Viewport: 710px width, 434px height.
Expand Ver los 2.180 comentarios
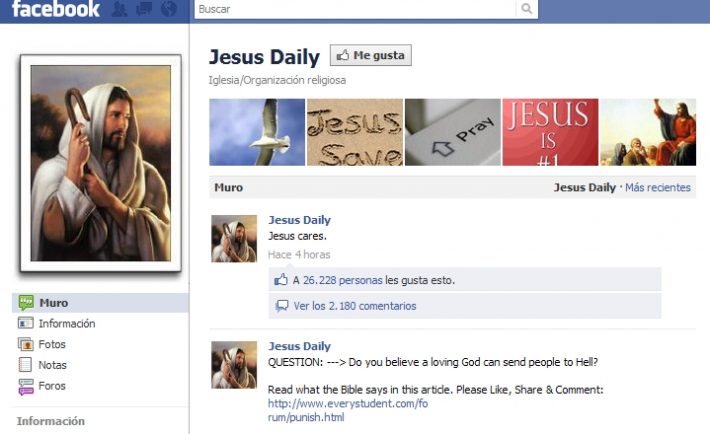click(355, 306)
